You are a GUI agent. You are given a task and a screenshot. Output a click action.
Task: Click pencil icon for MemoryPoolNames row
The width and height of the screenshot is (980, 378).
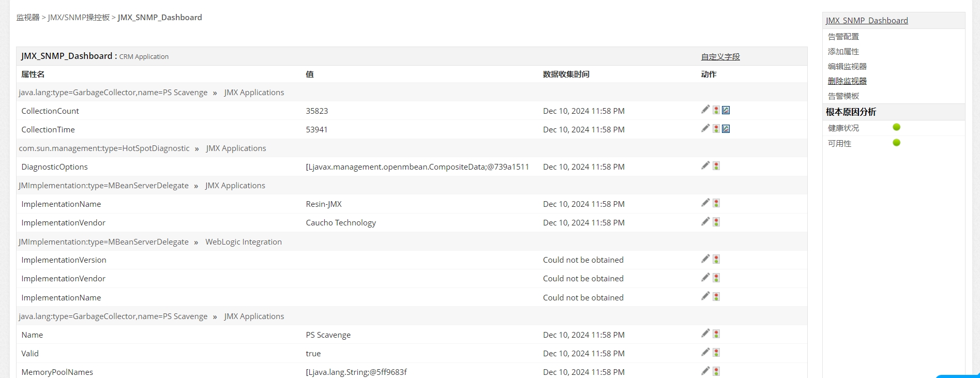point(705,371)
